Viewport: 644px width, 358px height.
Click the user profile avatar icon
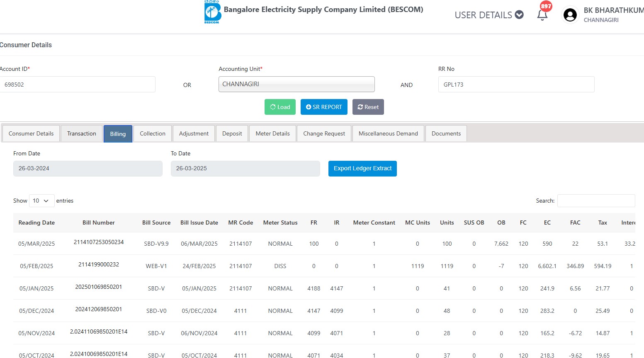click(570, 15)
